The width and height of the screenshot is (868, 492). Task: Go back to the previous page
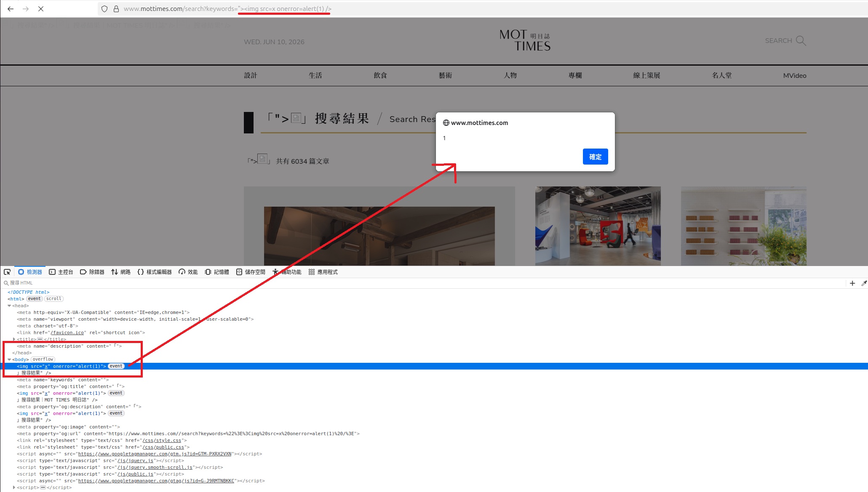point(11,9)
